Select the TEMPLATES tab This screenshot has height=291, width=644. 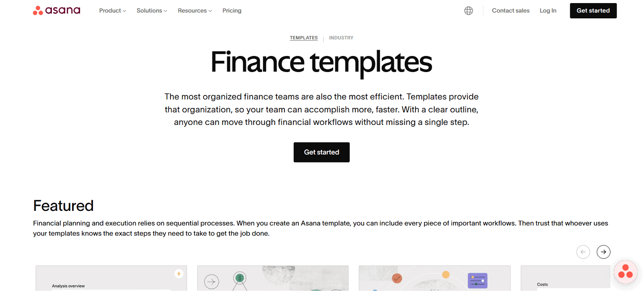pyautogui.click(x=304, y=38)
